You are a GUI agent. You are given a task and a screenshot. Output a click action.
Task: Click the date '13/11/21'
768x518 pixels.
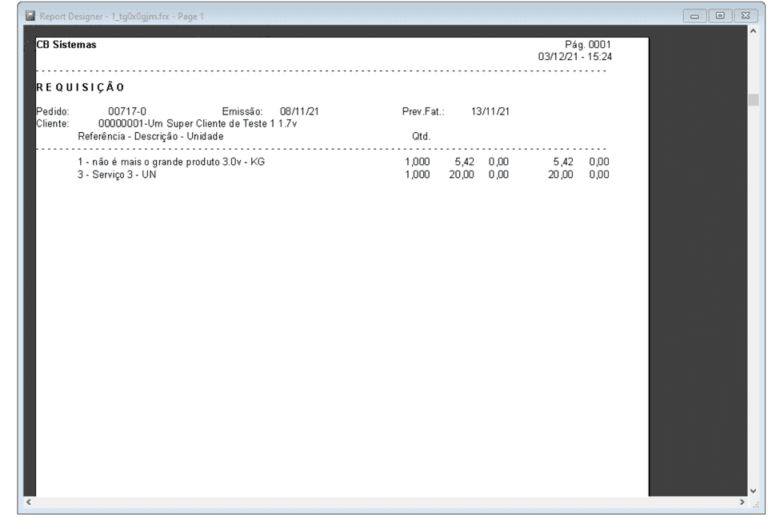point(490,112)
